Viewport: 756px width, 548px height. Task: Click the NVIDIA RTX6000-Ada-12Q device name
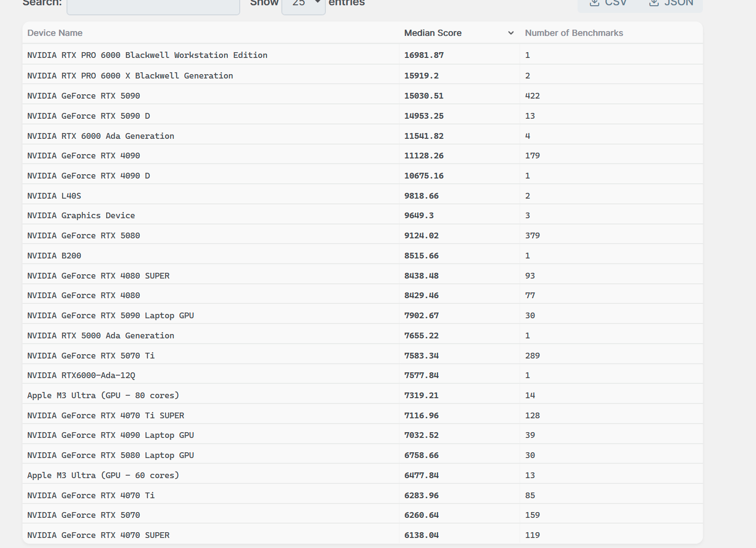click(x=81, y=375)
